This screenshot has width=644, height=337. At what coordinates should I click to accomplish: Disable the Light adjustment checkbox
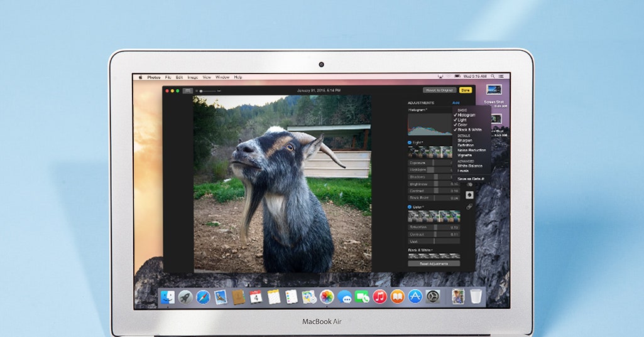tap(410, 142)
